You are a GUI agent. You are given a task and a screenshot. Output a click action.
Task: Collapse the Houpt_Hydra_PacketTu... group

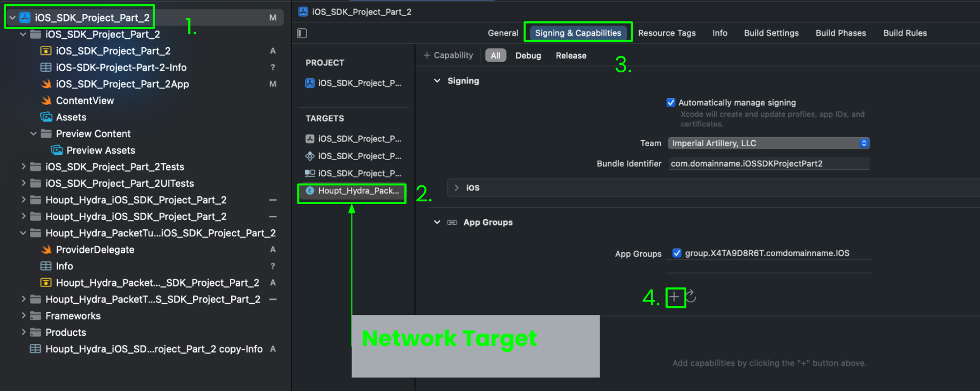pos(23,233)
